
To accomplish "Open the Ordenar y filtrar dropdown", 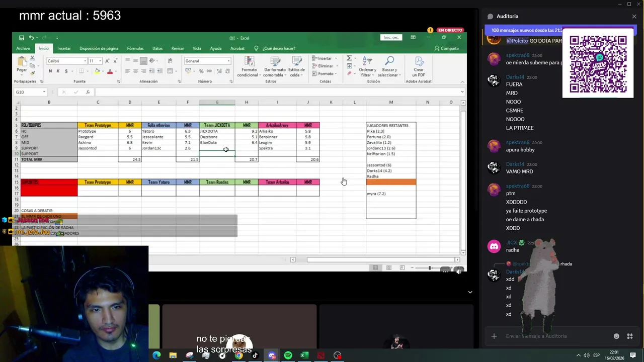I will (x=367, y=66).
